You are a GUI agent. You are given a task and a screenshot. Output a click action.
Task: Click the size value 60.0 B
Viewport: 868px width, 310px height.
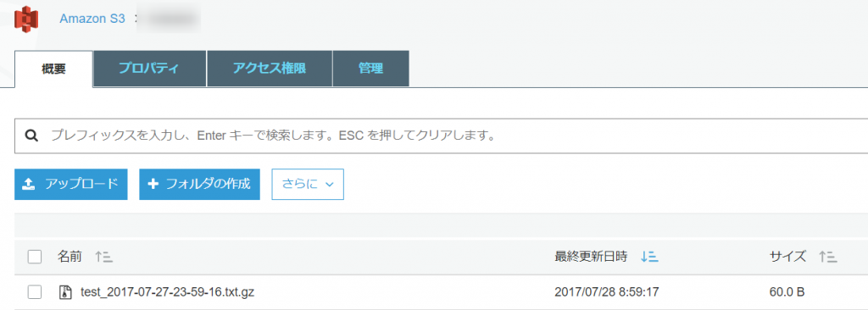pyautogui.click(x=787, y=291)
